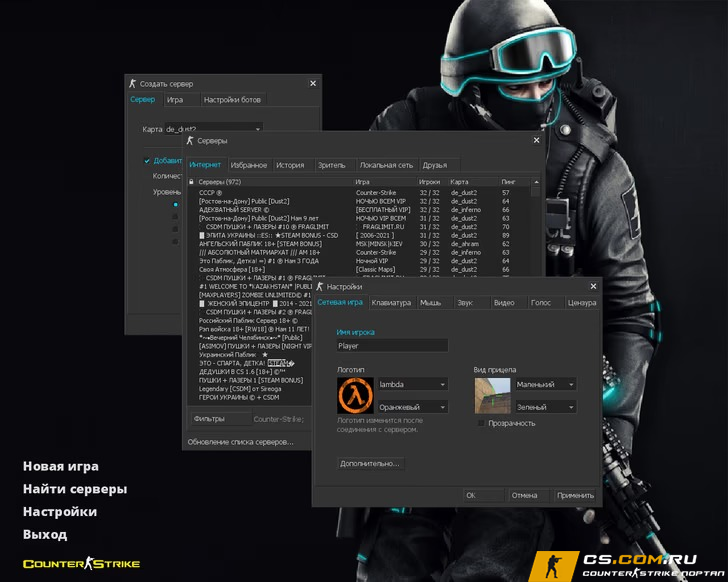Click the Имя игрока field containing Player

[392, 346]
